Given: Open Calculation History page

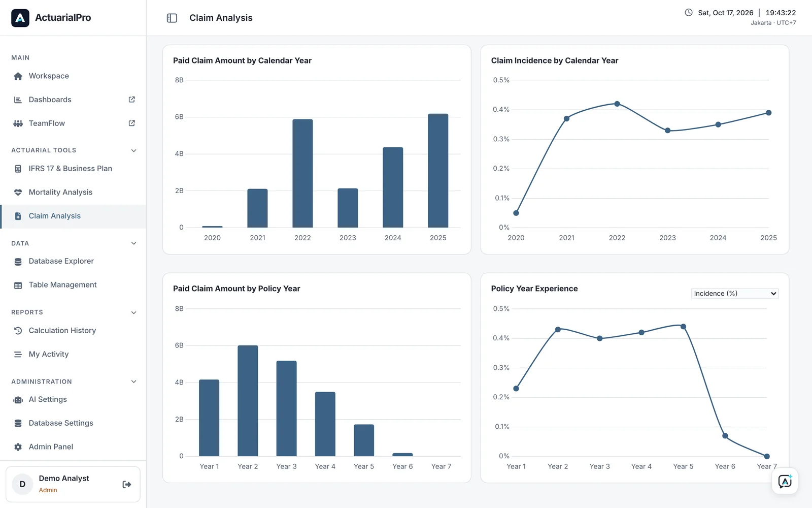Looking at the screenshot, I should [x=73, y=331].
